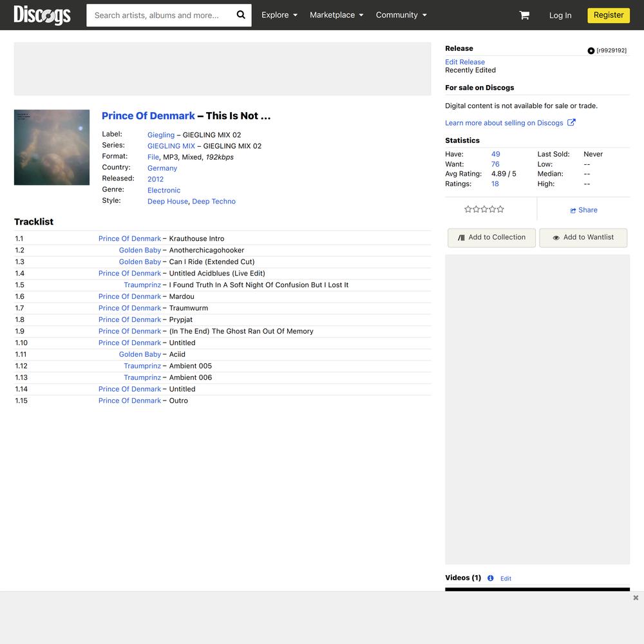Click Edit link next to Videos
Image resolution: width=644 pixels, height=644 pixels.
(x=506, y=578)
